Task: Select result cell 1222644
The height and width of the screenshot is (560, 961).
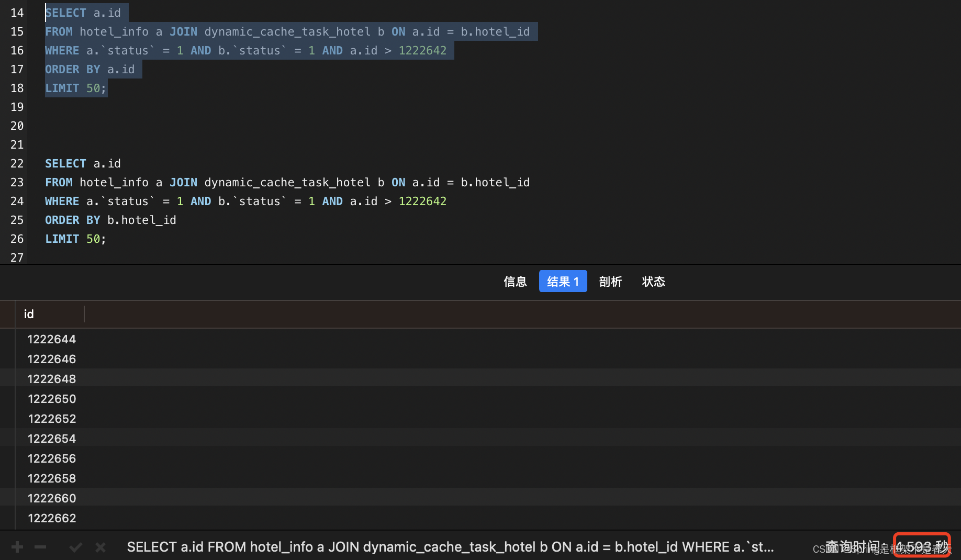Action: [52, 339]
